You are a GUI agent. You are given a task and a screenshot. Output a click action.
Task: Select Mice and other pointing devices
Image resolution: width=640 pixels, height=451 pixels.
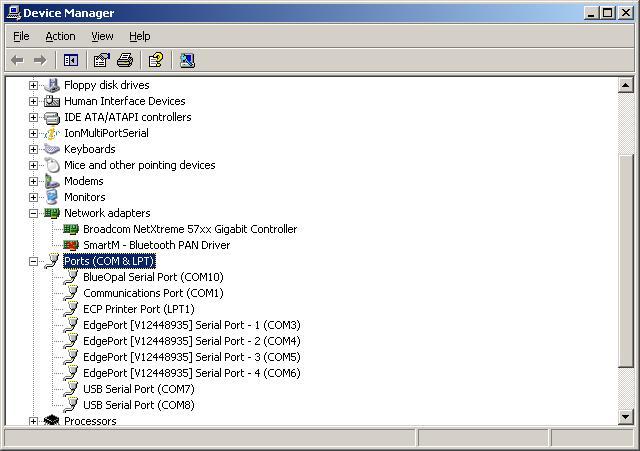coord(140,165)
